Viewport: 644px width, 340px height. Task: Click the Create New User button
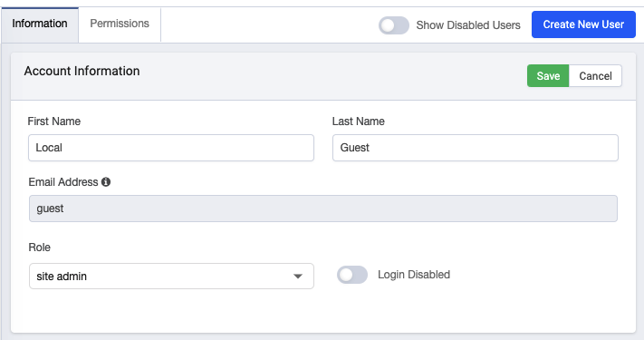click(x=583, y=24)
